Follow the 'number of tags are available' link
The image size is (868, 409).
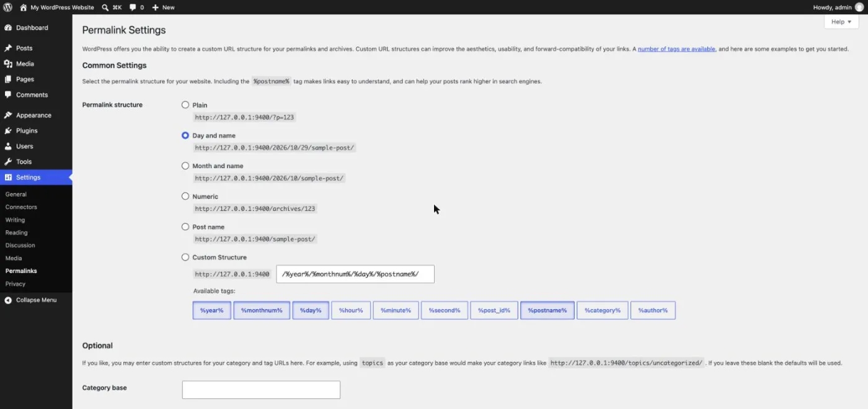[x=676, y=49]
